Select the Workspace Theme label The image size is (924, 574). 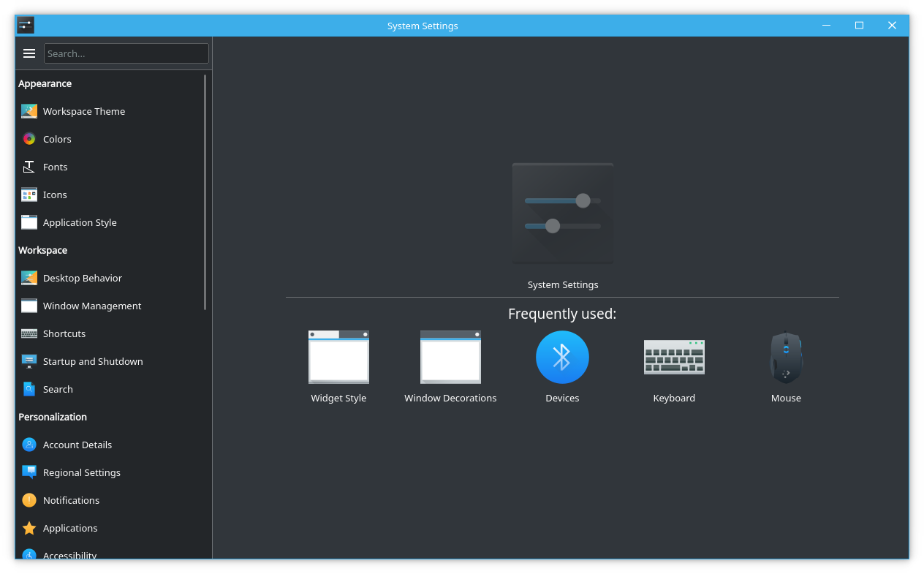[84, 111]
